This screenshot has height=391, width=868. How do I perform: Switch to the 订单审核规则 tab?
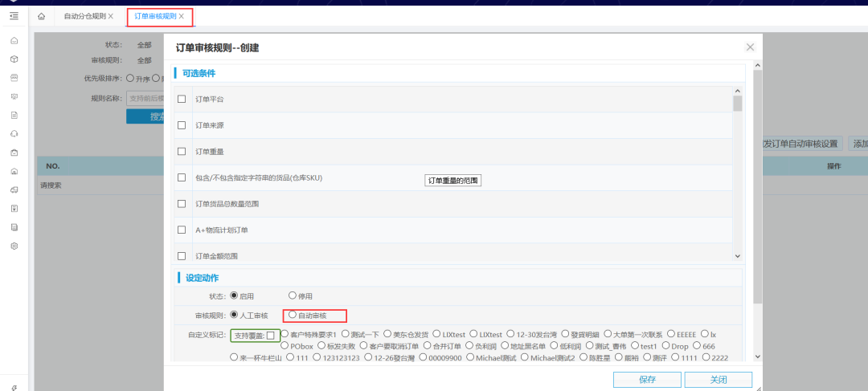154,16
